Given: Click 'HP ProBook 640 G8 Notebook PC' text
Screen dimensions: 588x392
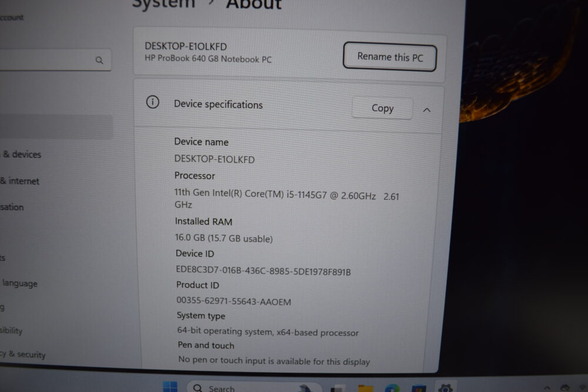Looking at the screenshot, I should (x=208, y=59).
